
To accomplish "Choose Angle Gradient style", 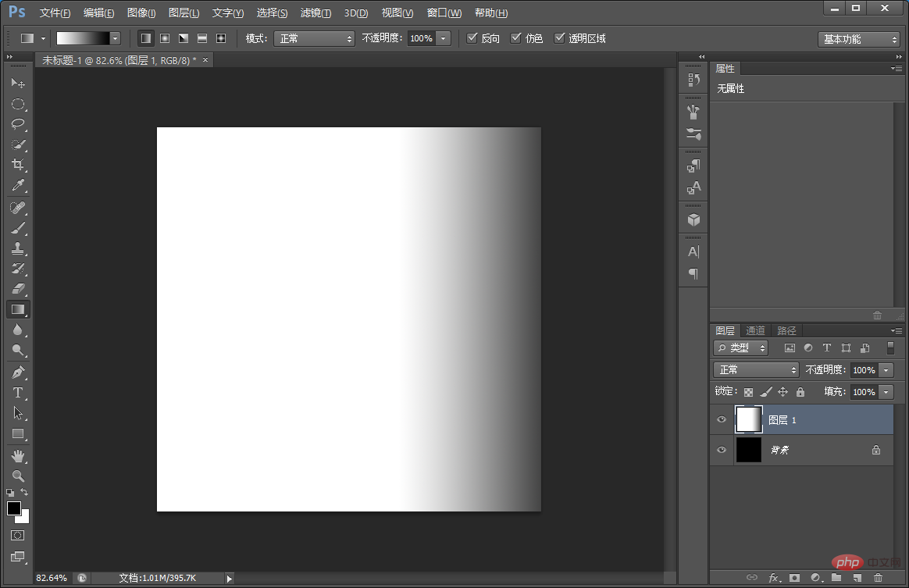I will click(x=184, y=38).
